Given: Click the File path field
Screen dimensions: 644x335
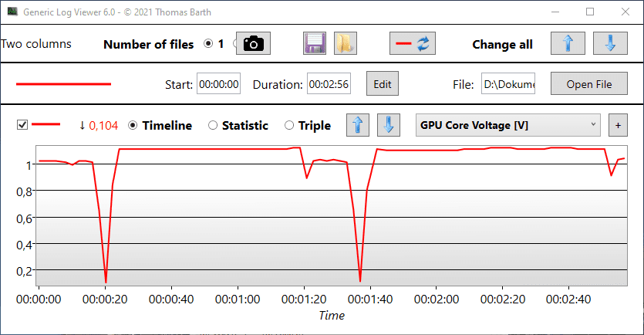Looking at the screenshot, I should [x=508, y=84].
